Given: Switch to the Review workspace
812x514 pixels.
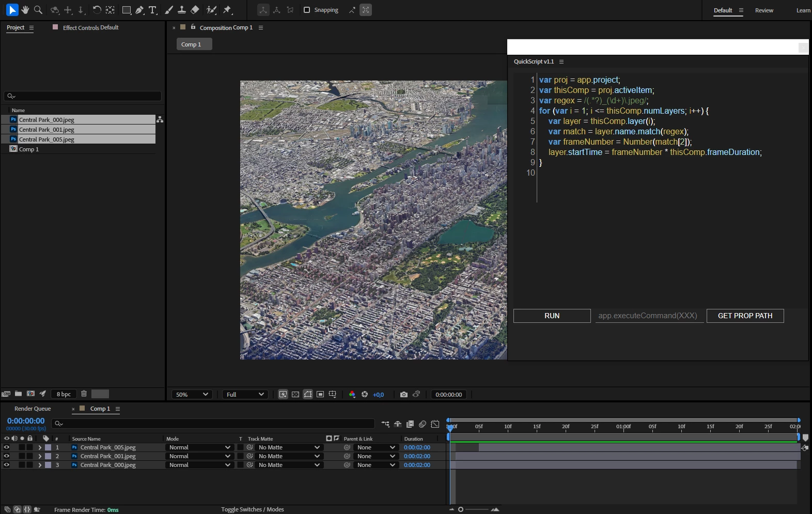Looking at the screenshot, I should 764,10.
